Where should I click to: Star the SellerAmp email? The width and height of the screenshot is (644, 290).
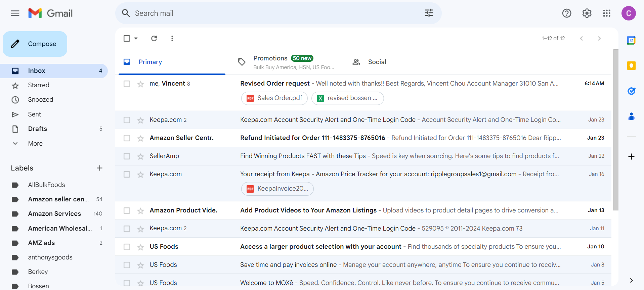pyautogui.click(x=140, y=156)
